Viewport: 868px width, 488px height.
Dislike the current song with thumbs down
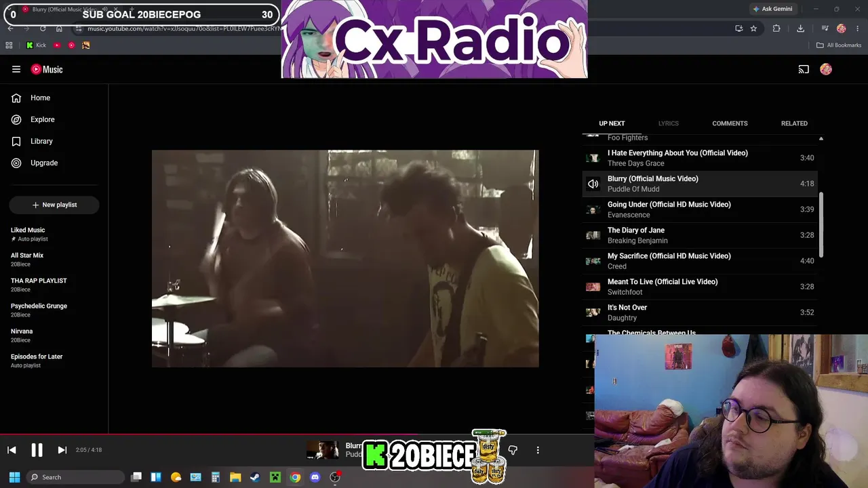point(513,450)
